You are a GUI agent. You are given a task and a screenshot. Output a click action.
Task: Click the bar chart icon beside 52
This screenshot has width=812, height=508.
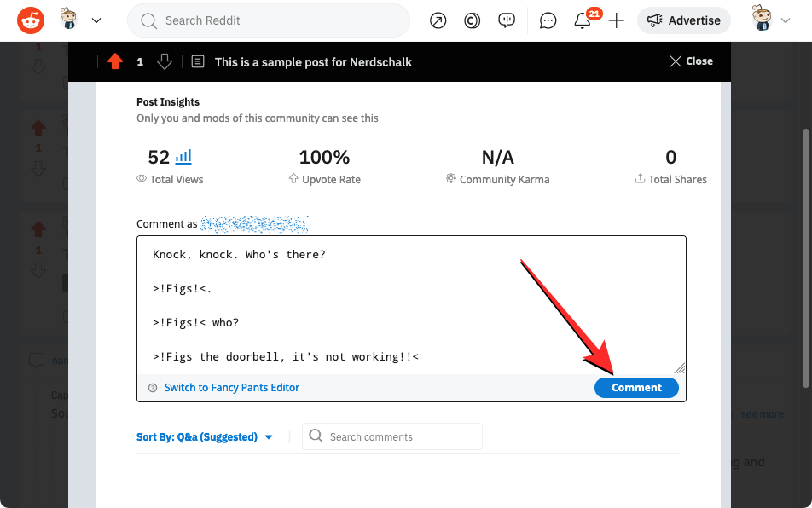[183, 157]
